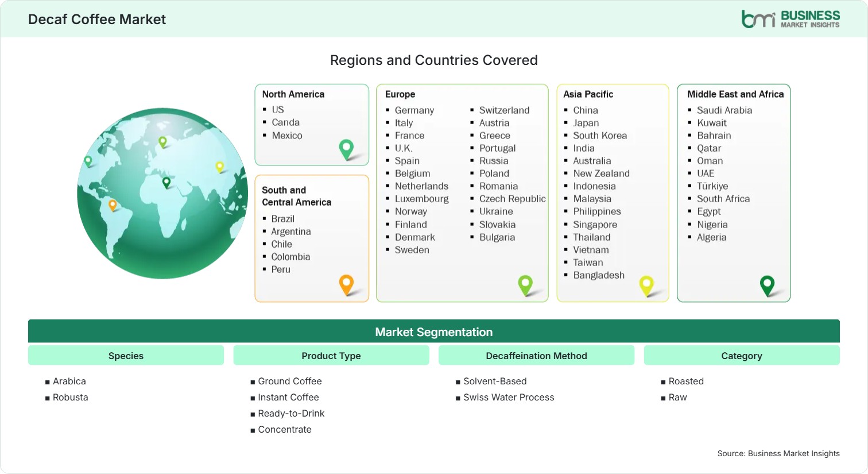Click 'Luxembourg' in Europe list
The width and height of the screenshot is (868, 474).
coord(422,199)
